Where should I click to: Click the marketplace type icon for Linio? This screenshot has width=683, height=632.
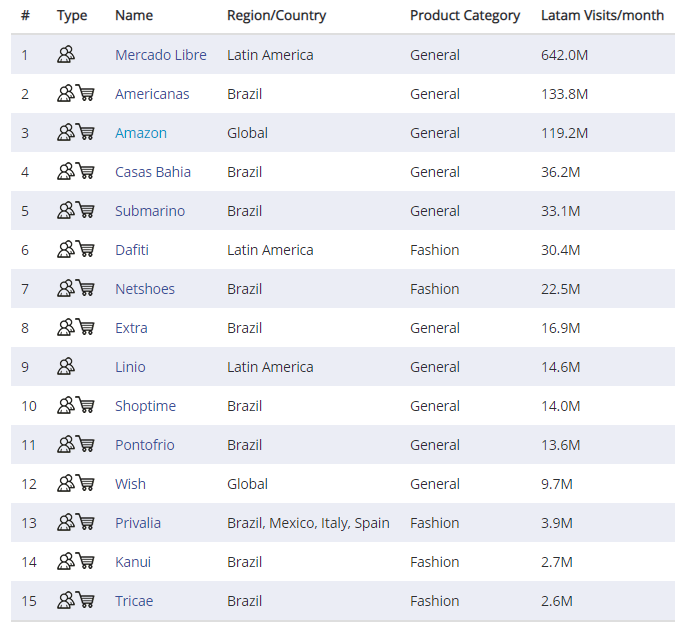tap(66, 367)
